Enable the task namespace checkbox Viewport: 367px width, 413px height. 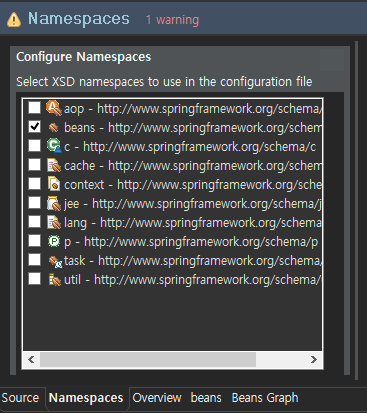[x=34, y=260]
